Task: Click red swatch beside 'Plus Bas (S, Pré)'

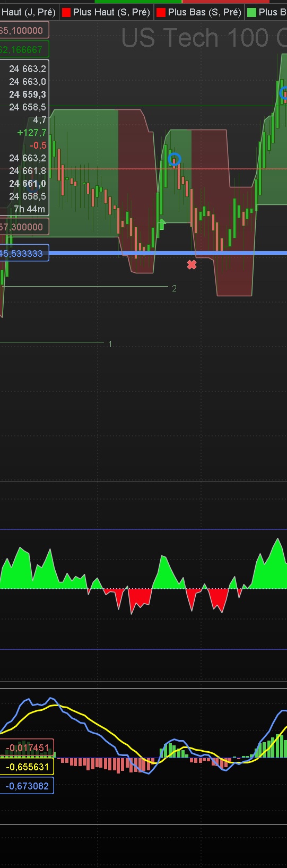Action: (x=161, y=12)
